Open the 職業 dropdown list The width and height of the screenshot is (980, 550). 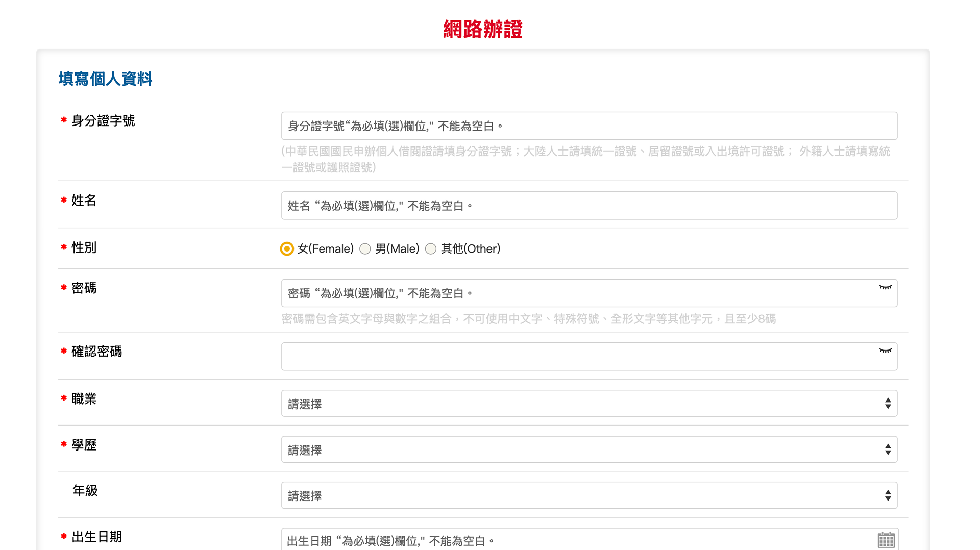tap(589, 404)
